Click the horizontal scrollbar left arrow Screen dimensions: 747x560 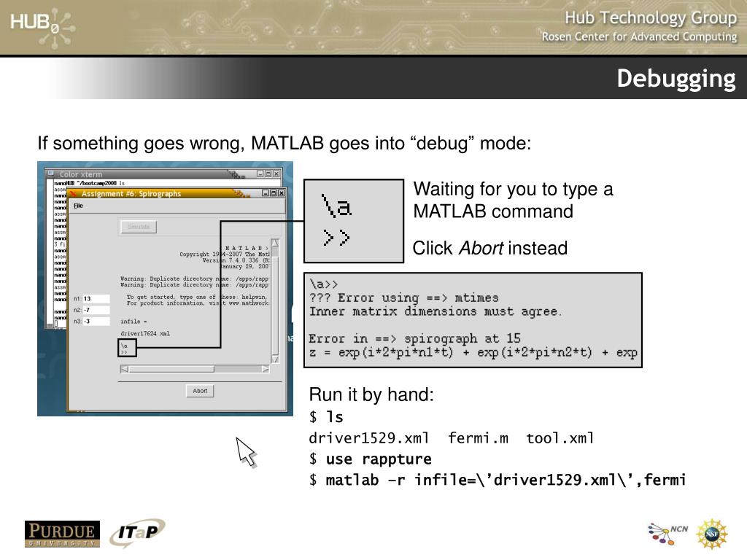pyautogui.click(x=124, y=369)
